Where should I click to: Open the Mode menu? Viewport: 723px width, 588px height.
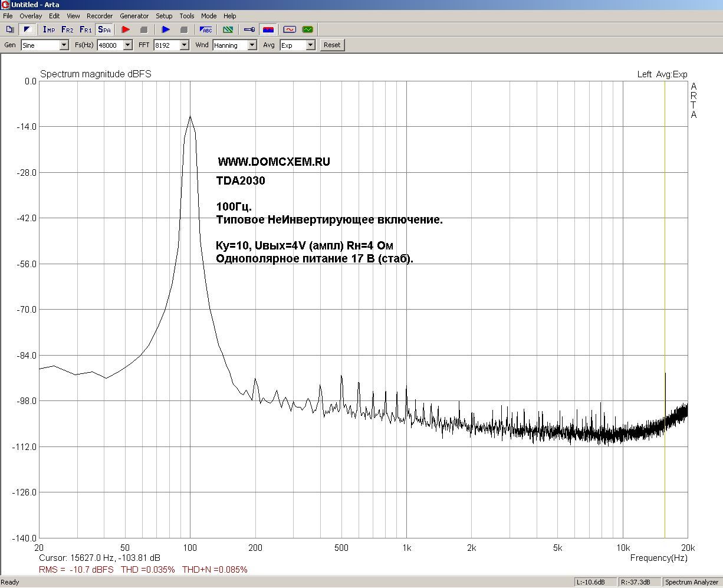click(209, 16)
